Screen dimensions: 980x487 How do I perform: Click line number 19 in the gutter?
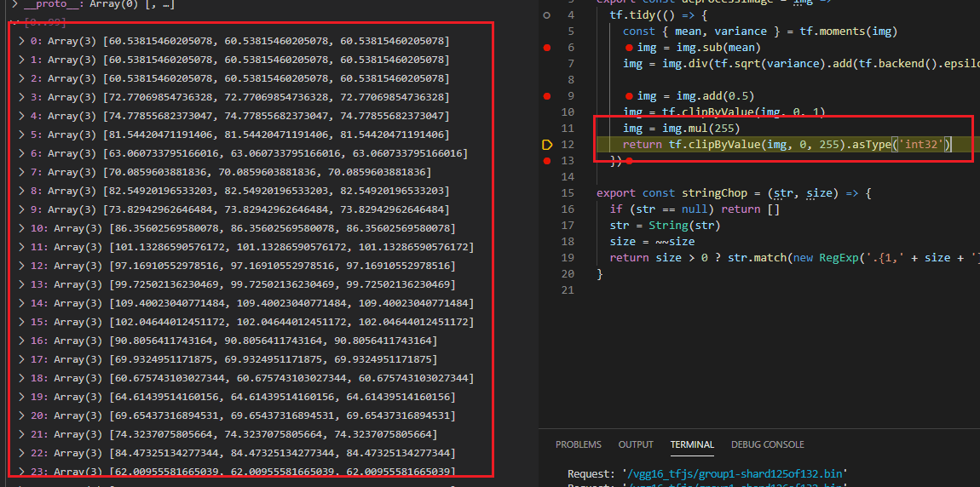click(568, 259)
